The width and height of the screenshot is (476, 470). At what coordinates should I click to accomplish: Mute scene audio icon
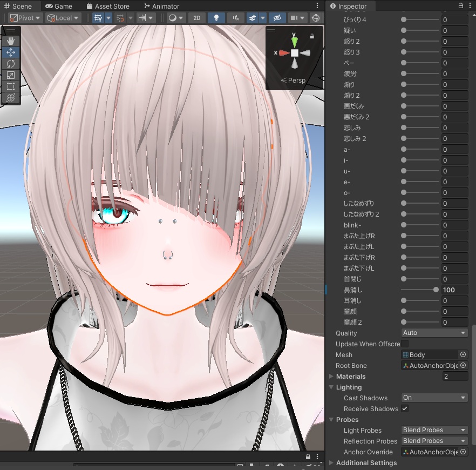(236, 18)
